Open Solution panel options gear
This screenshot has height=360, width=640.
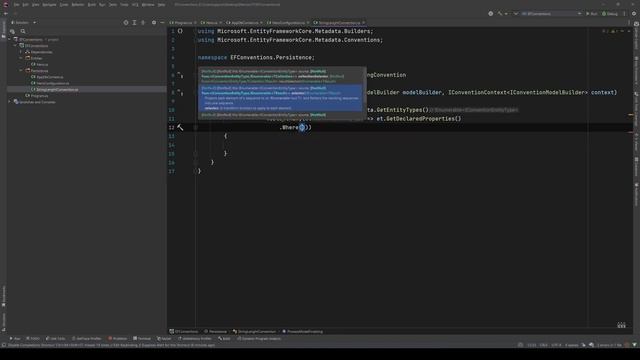click(154, 22)
